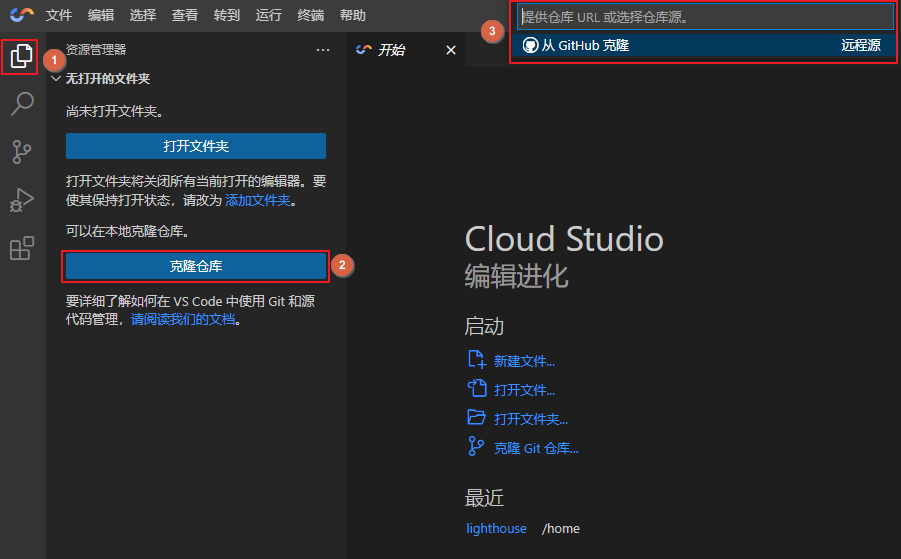
Task: Open the Extensions view icon
Action: click(22, 248)
